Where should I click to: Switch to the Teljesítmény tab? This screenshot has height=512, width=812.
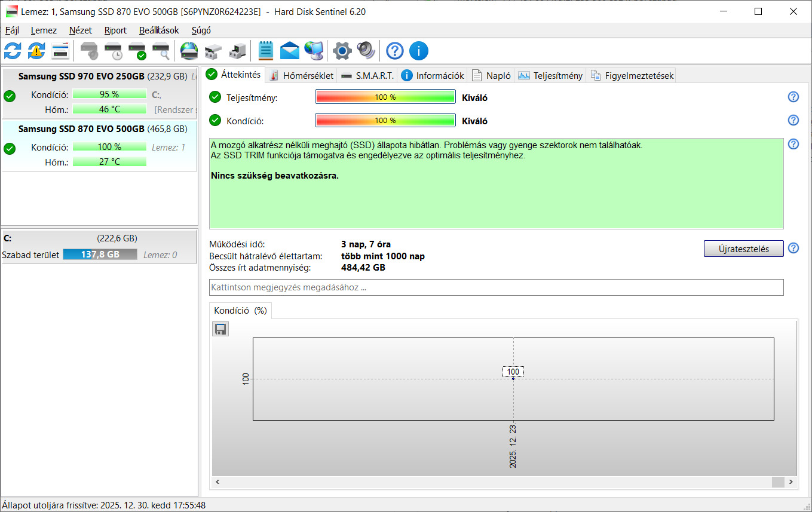tap(550, 75)
